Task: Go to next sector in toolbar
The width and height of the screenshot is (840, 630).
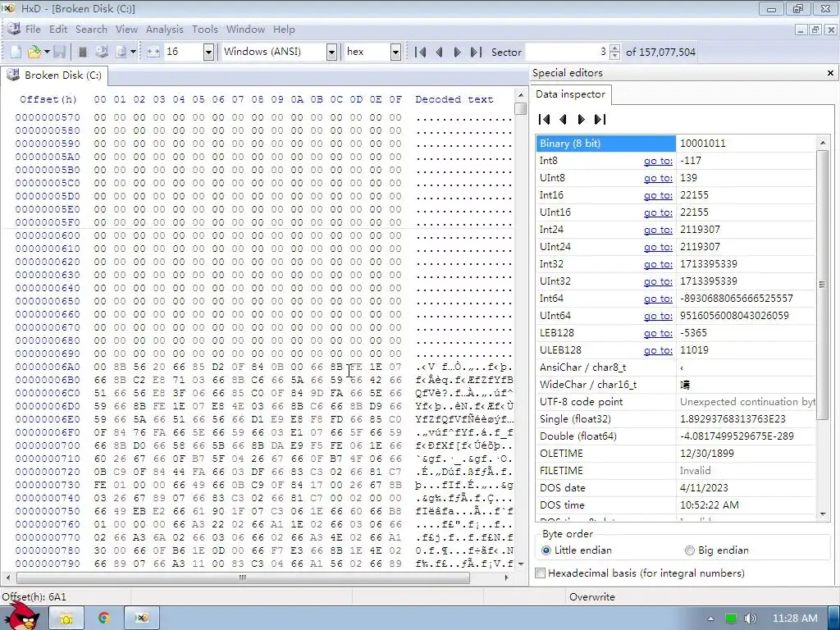Action: [x=457, y=52]
